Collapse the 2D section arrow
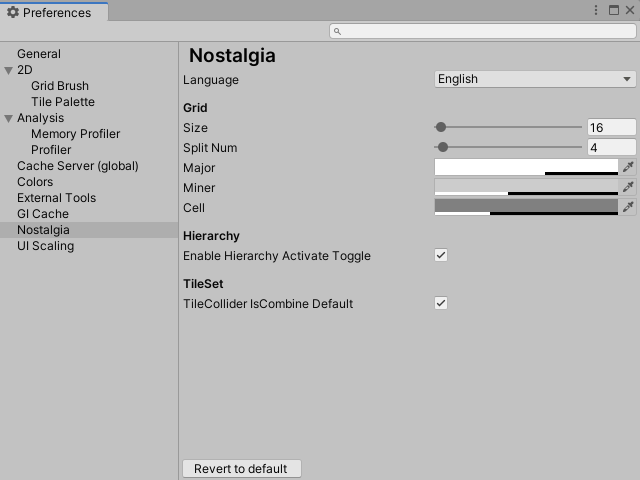The width and height of the screenshot is (640, 480). 9,70
